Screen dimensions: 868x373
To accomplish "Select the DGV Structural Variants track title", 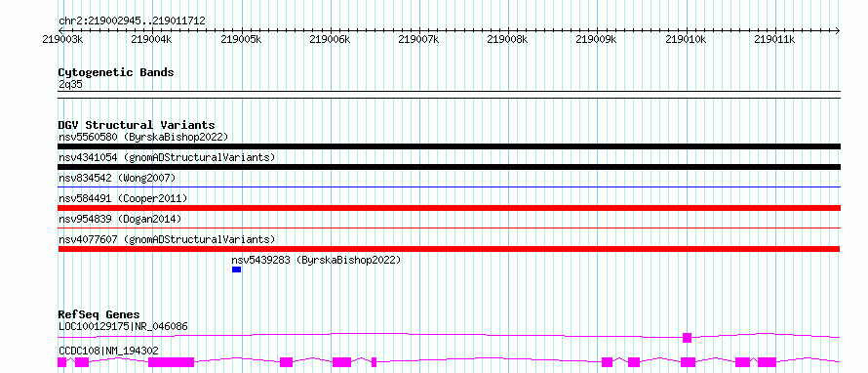I will tap(137, 125).
